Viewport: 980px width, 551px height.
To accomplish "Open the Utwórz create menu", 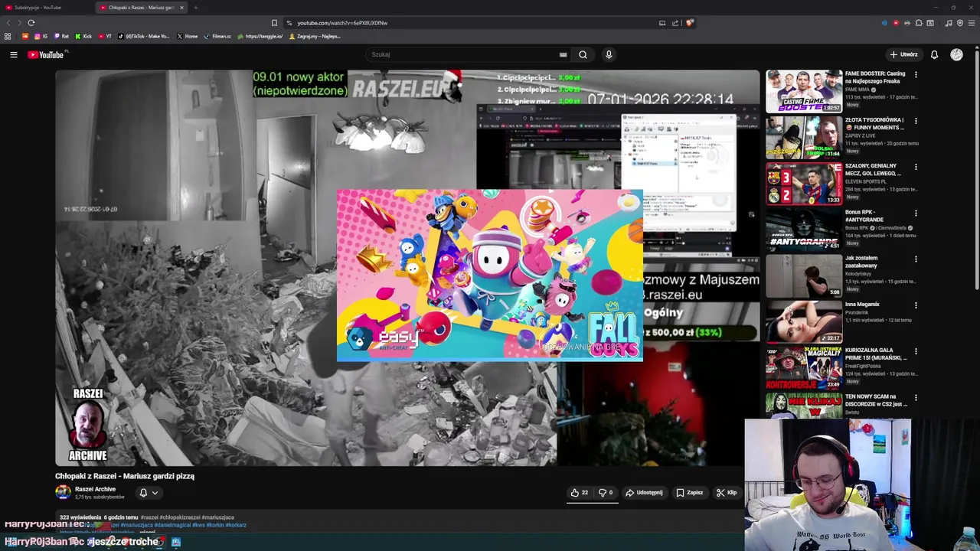I will coord(903,54).
